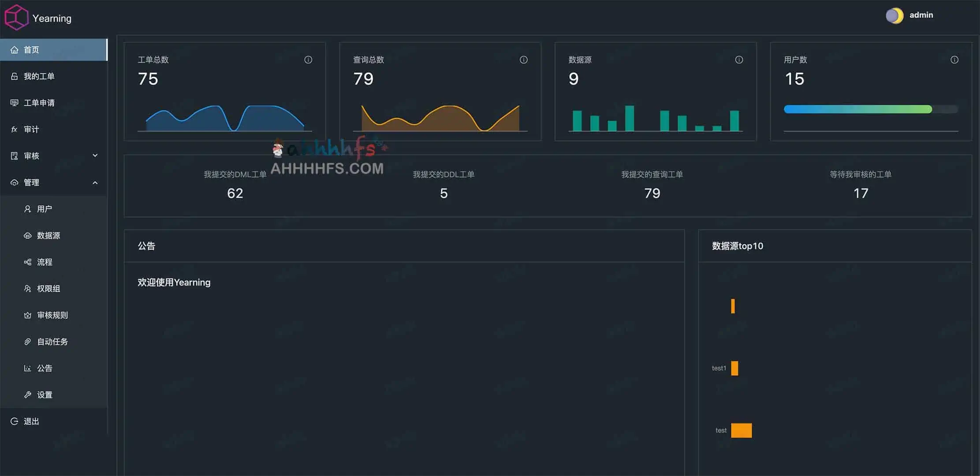
Task: Open the 工单申请 page from sidebar
Action: point(40,103)
